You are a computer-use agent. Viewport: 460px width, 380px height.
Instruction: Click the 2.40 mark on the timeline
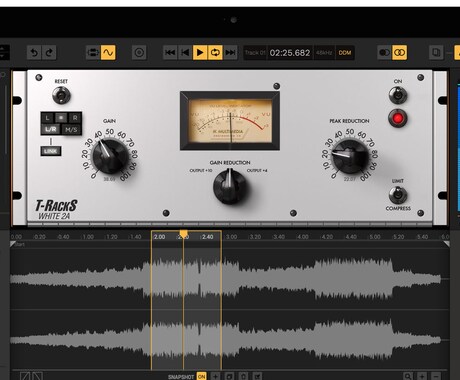click(207, 237)
